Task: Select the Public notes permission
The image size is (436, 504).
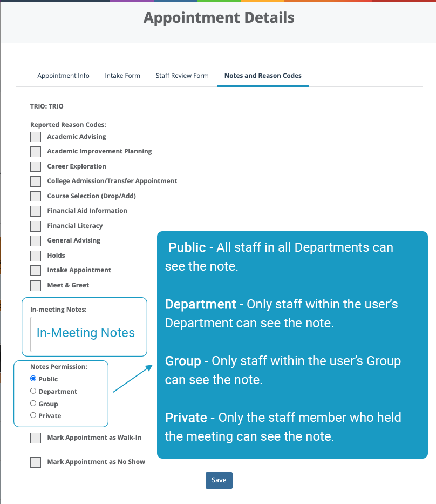Action: [x=32, y=379]
